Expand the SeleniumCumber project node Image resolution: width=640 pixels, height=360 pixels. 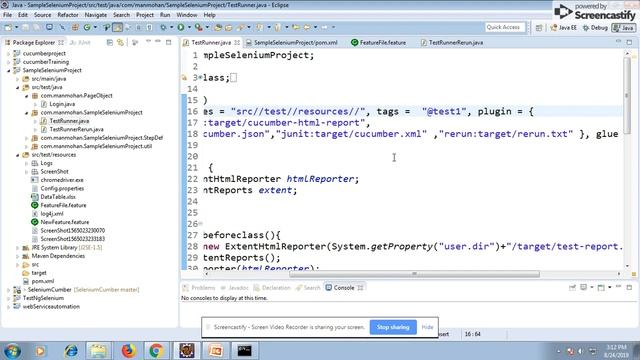point(9,290)
